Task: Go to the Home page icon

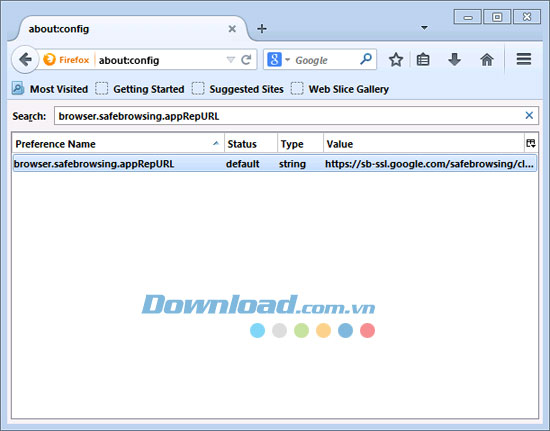Action: 487,60
